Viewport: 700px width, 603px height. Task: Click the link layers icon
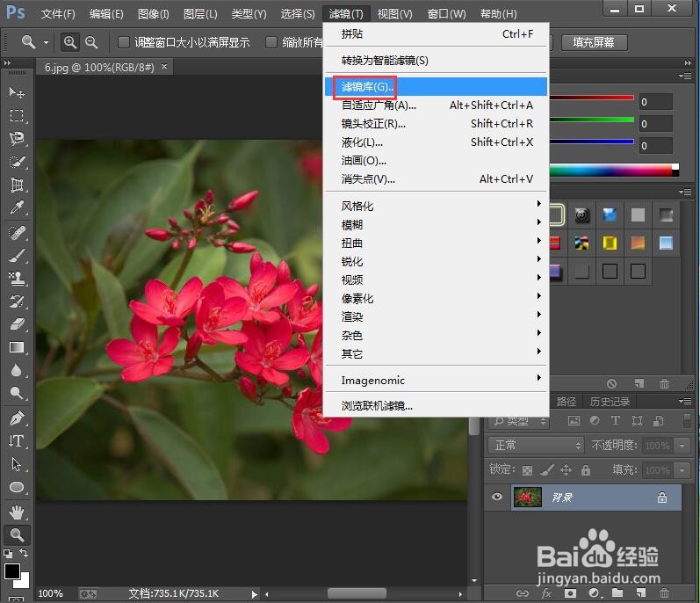(x=523, y=593)
